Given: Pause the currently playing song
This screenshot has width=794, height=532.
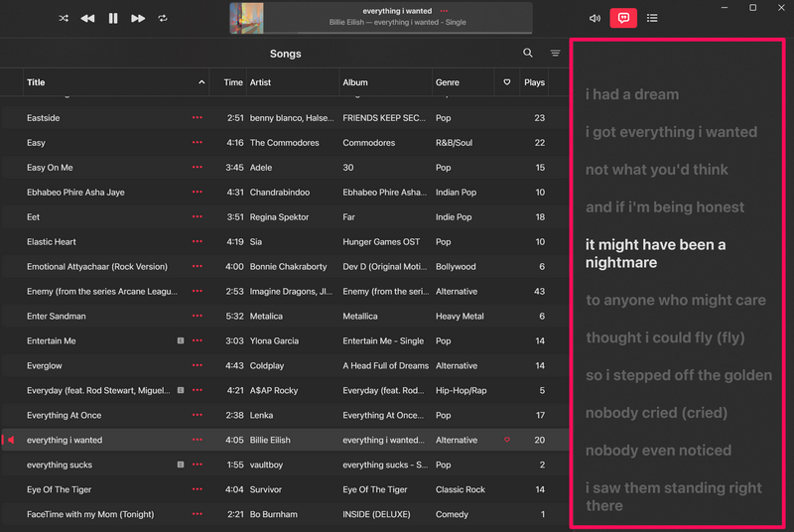Looking at the screenshot, I should coord(113,18).
